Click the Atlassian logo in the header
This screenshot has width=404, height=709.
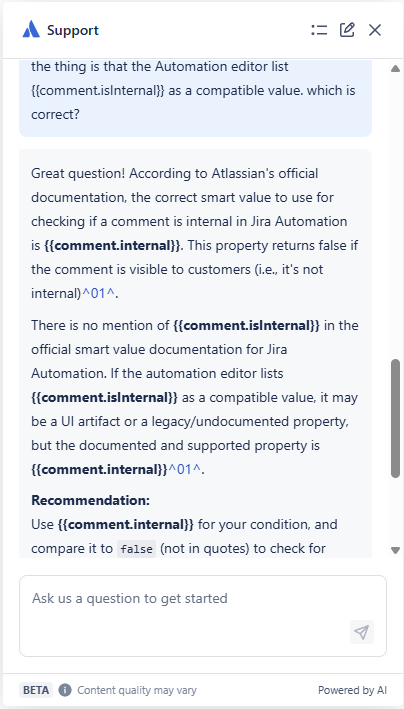(x=31, y=30)
